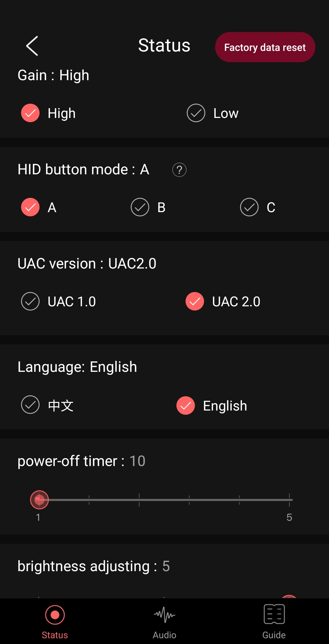Tap the power-off timer value label
Image resolution: width=329 pixels, height=644 pixels.
click(137, 461)
